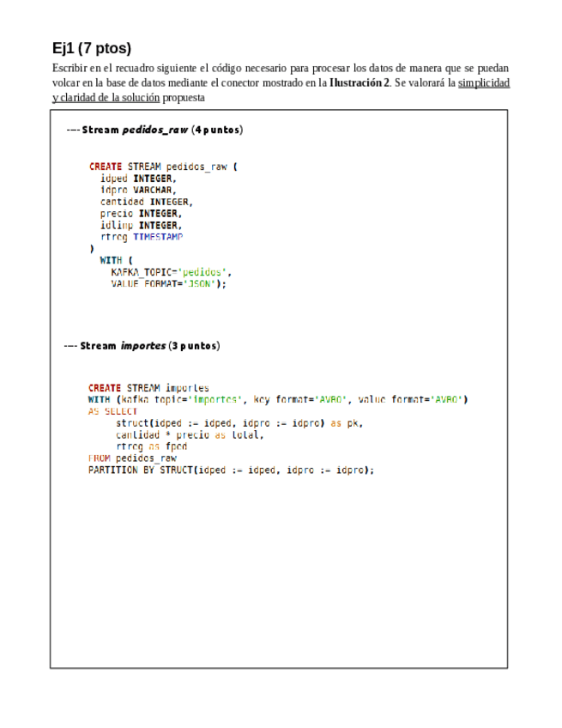Click the "PARTITION BY STRUCT" statement line
This screenshot has height=728, width=562.
232,470
